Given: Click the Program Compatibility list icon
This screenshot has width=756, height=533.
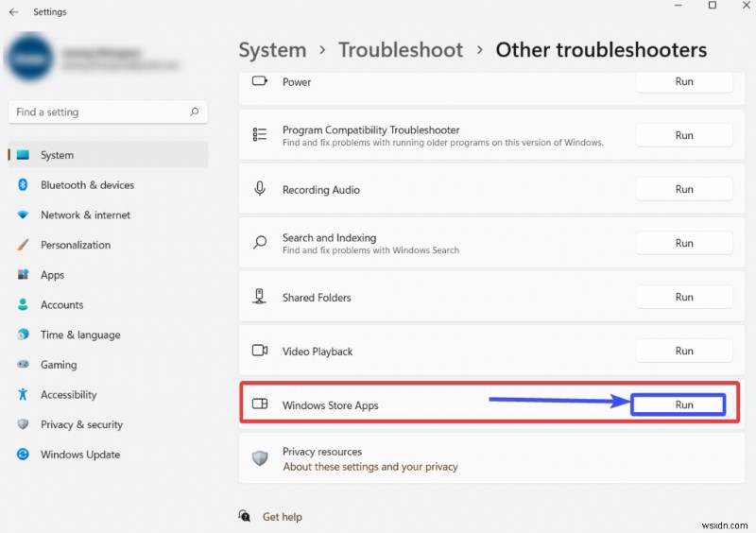Looking at the screenshot, I should [260, 134].
